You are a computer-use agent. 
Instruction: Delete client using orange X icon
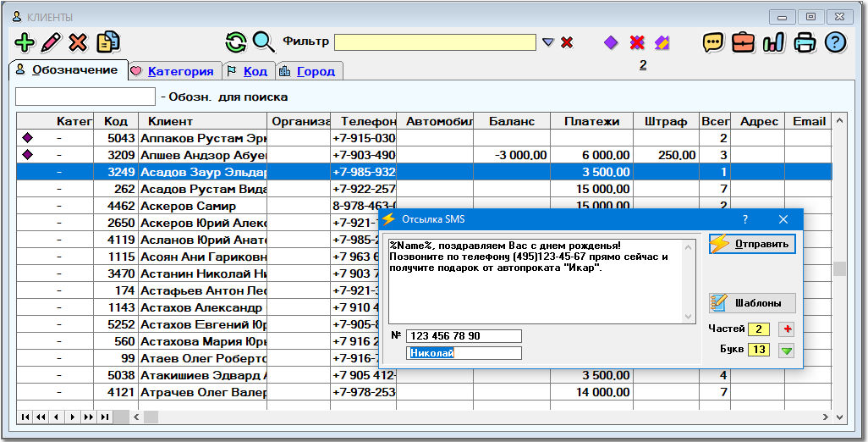tap(78, 42)
